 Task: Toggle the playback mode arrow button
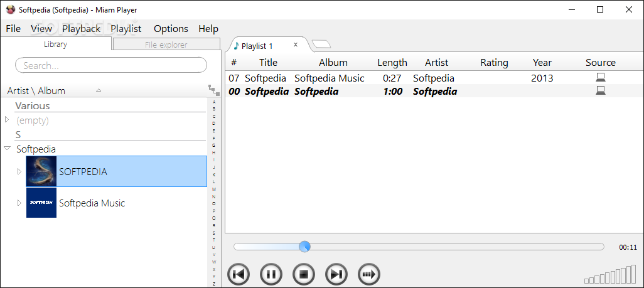coord(369,274)
